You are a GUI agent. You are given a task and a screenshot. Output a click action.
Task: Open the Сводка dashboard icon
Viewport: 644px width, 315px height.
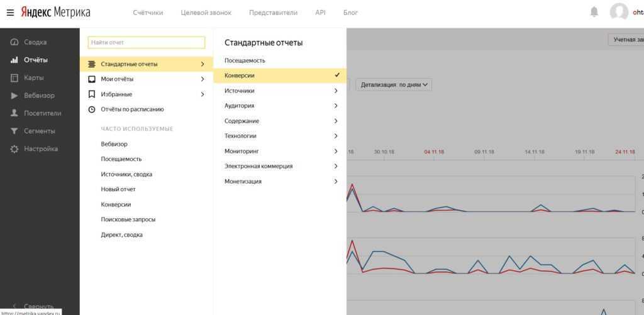(x=14, y=42)
